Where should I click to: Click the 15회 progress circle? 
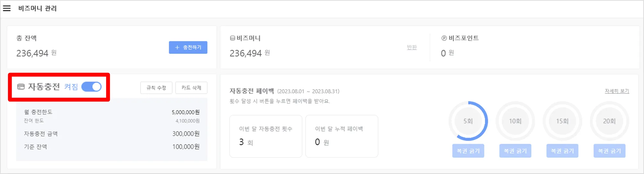pyautogui.click(x=562, y=121)
